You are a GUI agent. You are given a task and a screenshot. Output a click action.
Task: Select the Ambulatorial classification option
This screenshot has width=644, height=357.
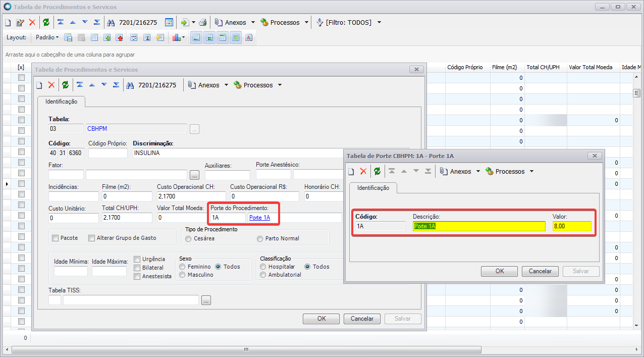point(263,275)
